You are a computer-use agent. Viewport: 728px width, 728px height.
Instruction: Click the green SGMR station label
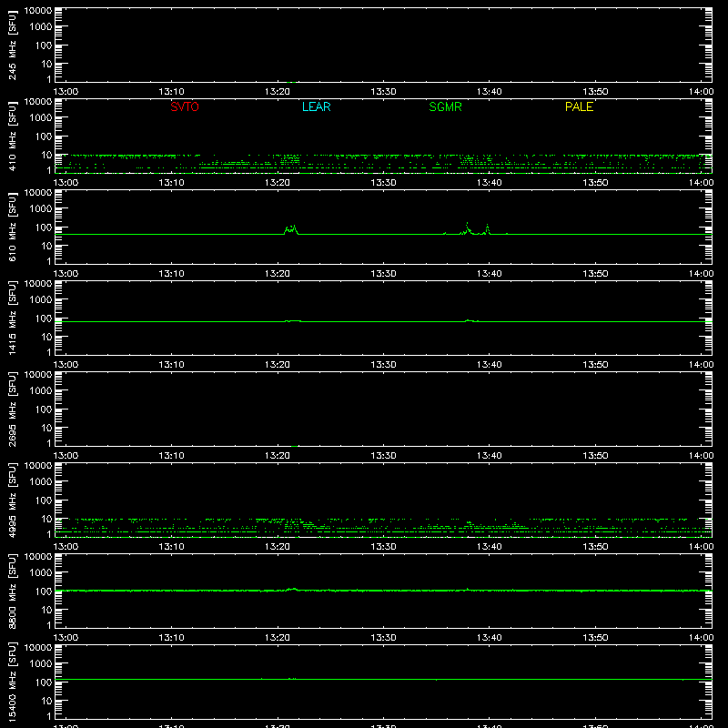[x=445, y=106]
